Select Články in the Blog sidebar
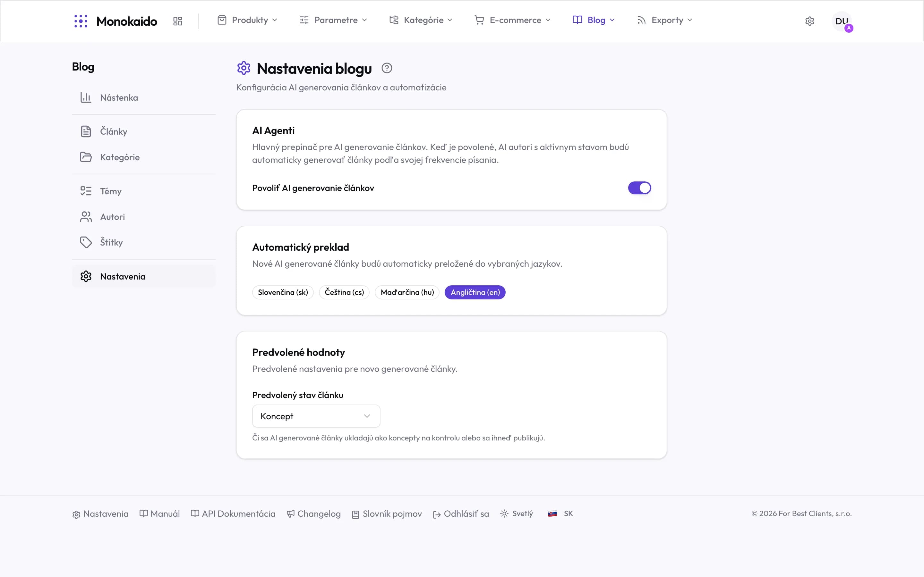The width and height of the screenshot is (924, 577). pyautogui.click(x=143, y=132)
